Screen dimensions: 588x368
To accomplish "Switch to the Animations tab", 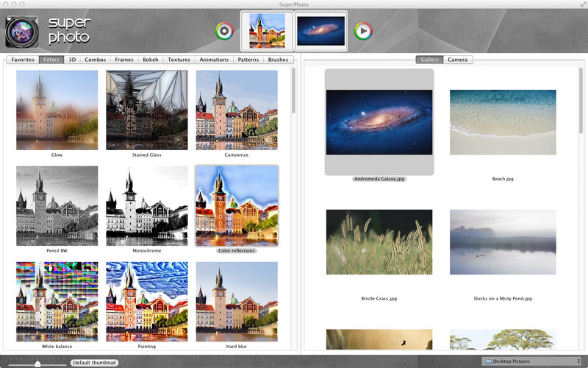I will (214, 60).
